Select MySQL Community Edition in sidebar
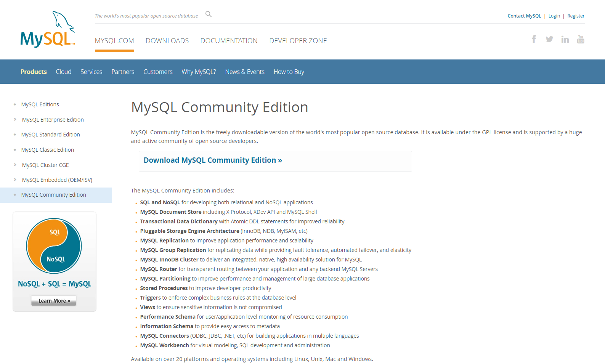The height and width of the screenshot is (364, 605). pyautogui.click(x=54, y=195)
